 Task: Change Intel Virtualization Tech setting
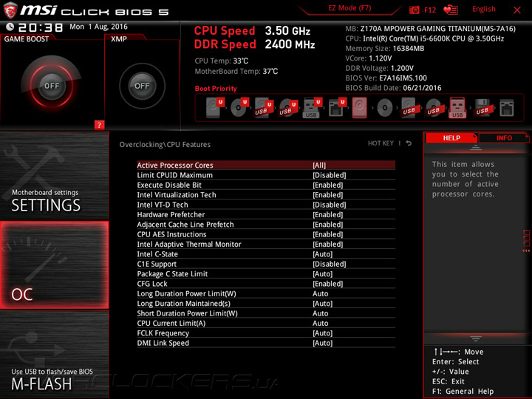(266, 195)
